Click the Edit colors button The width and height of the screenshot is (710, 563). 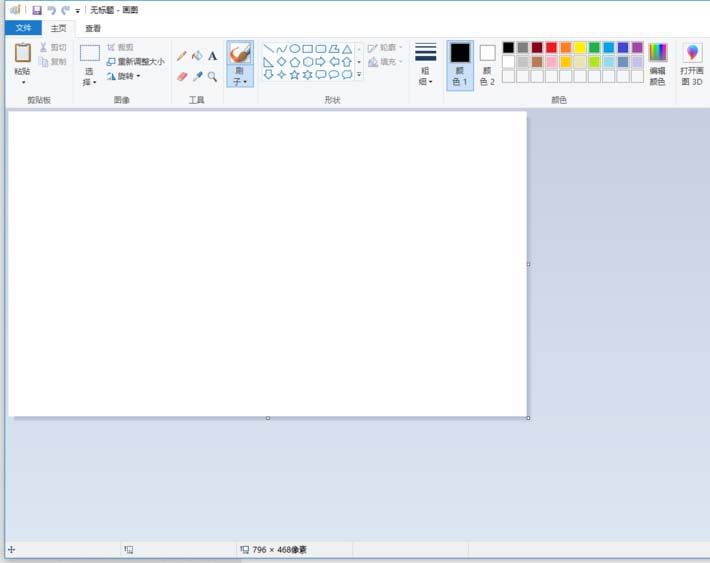click(657, 64)
